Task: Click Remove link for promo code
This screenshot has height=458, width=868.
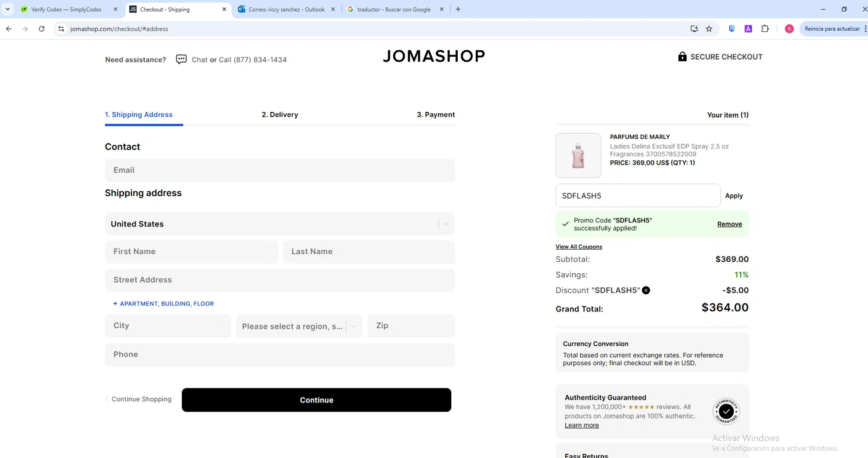Action: (x=730, y=224)
